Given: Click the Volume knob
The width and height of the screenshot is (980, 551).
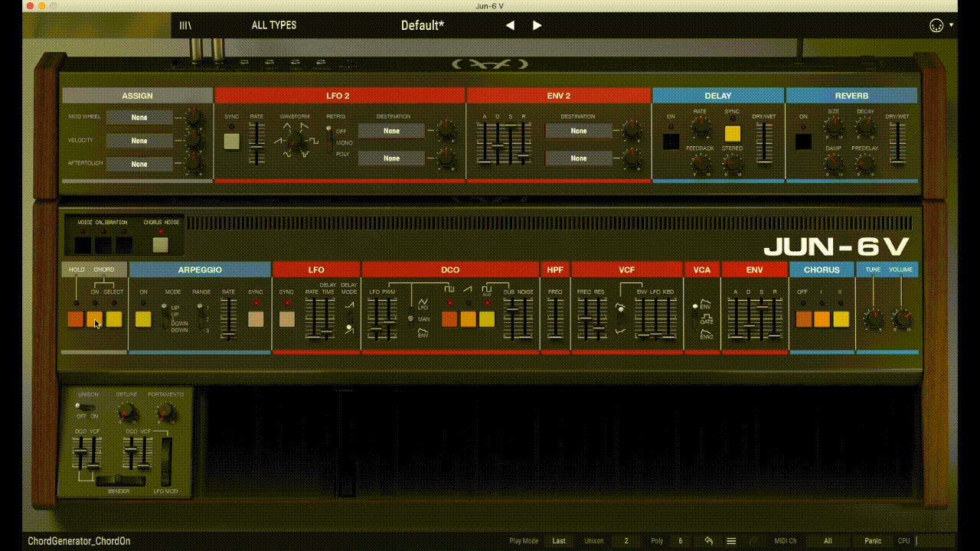Looking at the screenshot, I should 902,318.
